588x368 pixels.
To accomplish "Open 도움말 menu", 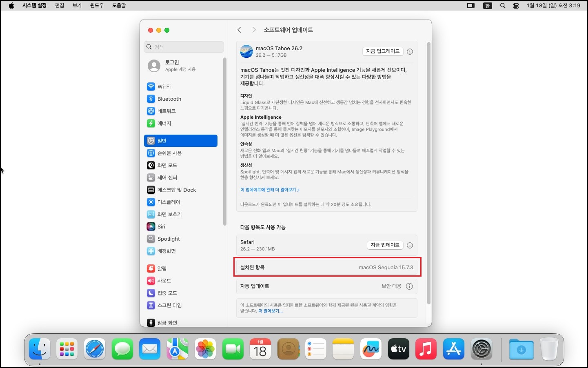I will click(119, 6).
